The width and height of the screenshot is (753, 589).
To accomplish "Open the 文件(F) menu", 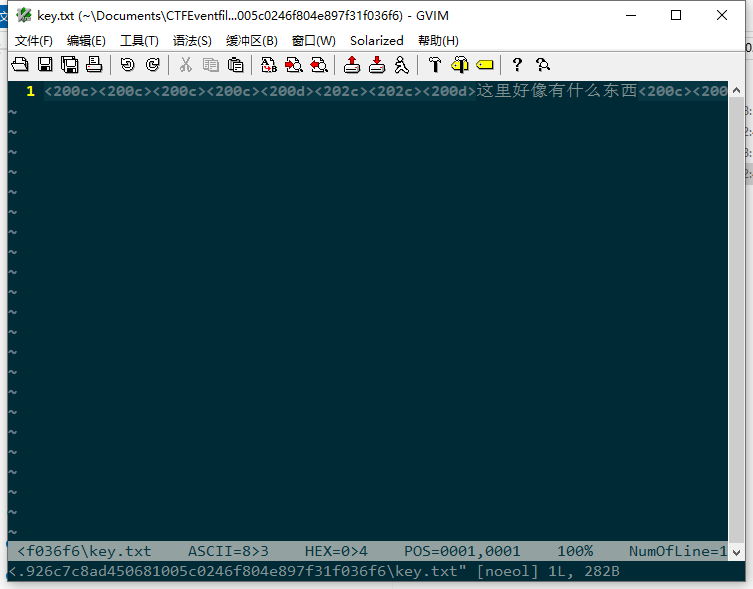I will [34, 41].
